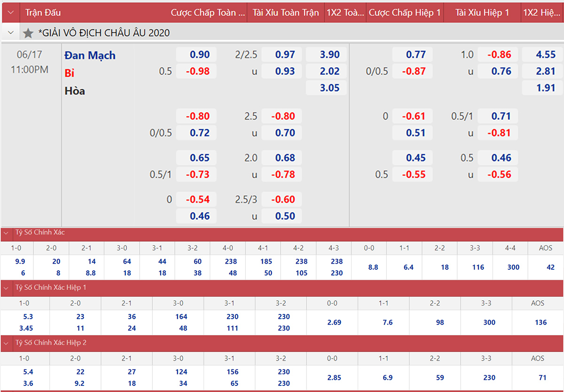Image resolution: width=564 pixels, height=392 pixels.
Task: Pick Bỉ handicap odds -0.98
Action: pos(197,71)
